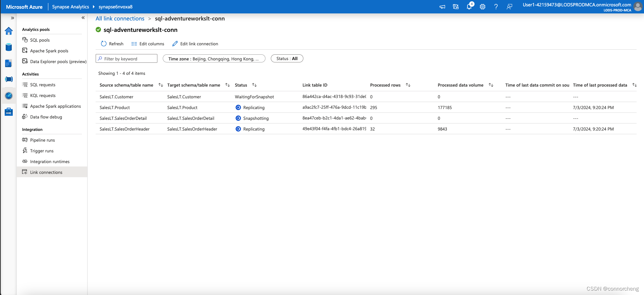Click Snapshotting status icon
644x295 pixels.
click(238, 118)
